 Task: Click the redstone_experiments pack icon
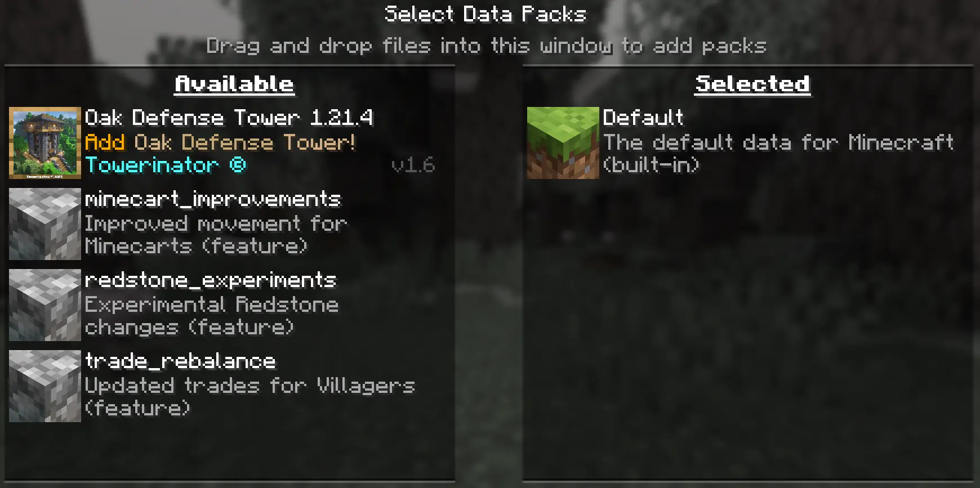[45, 305]
